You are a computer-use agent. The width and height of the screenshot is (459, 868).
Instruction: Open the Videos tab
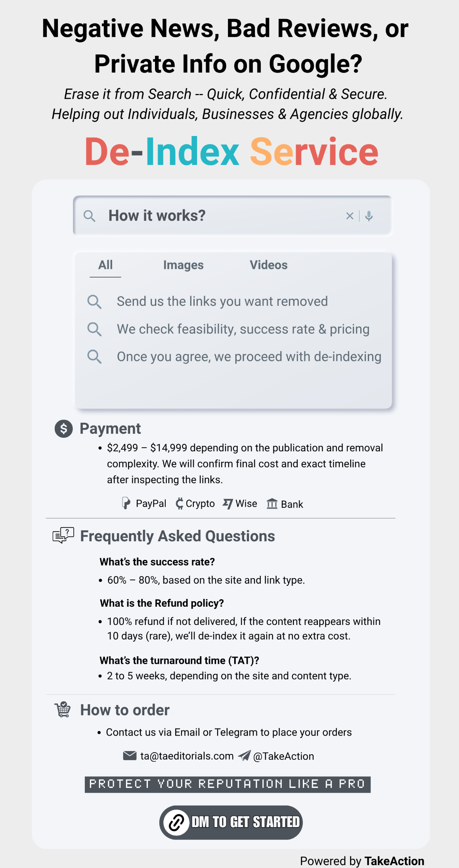[269, 265]
